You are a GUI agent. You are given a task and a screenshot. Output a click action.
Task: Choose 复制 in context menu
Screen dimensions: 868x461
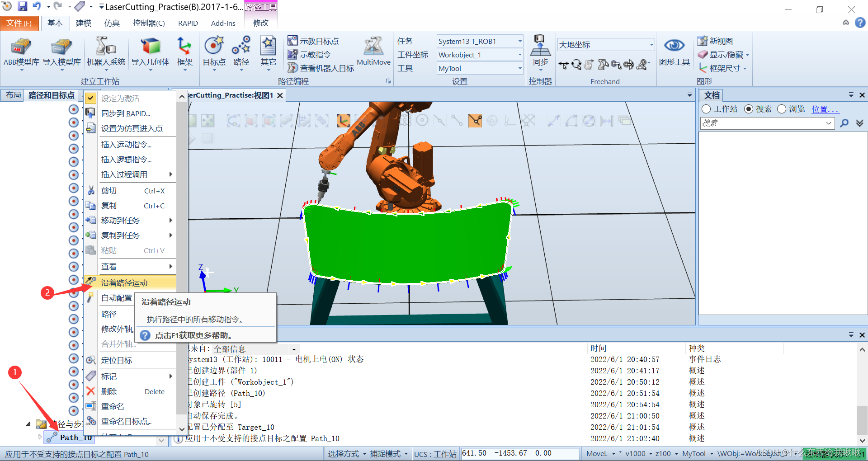pos(130,206)
